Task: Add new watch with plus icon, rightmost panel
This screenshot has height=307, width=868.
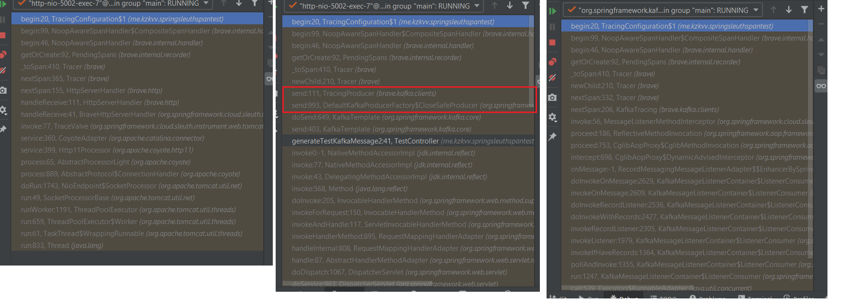Action: (821, 9)
